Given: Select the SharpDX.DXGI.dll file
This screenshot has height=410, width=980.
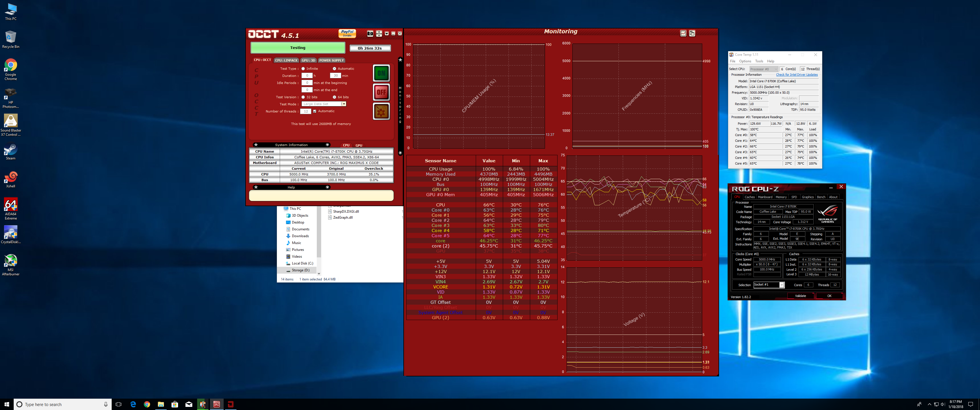Looking at the screenshot, I should [343, 212].
